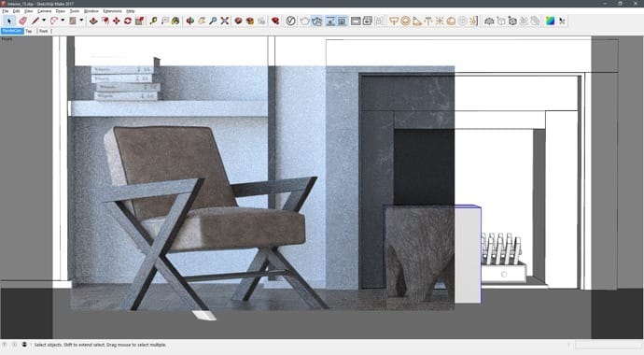The width and height of the screenshot is (644, 355).
Task: Switch to the Front scene tab
Action: pos(44,31)
